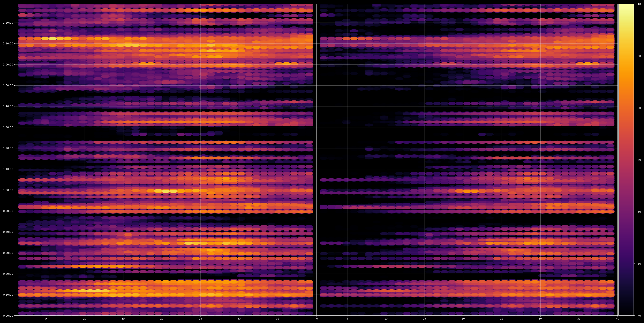The image size is (644, 323).
Task: Click x-axis label 25 under right plot
Action: click(502, 319)
